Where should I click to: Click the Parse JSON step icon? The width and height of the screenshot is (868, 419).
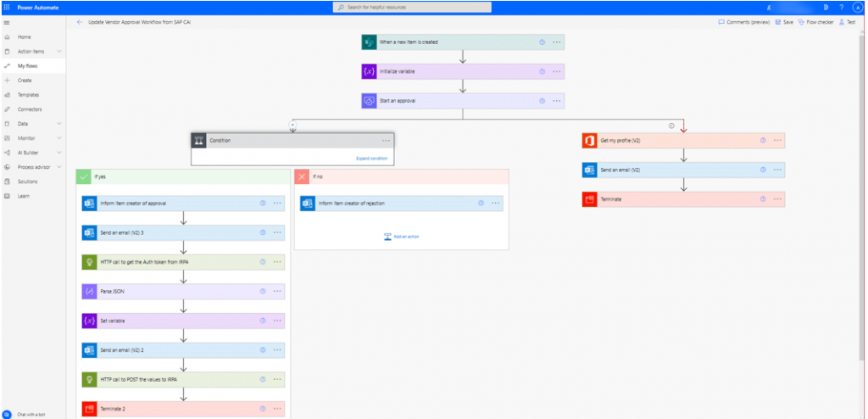pyautogui.click(x=90, y=292)
